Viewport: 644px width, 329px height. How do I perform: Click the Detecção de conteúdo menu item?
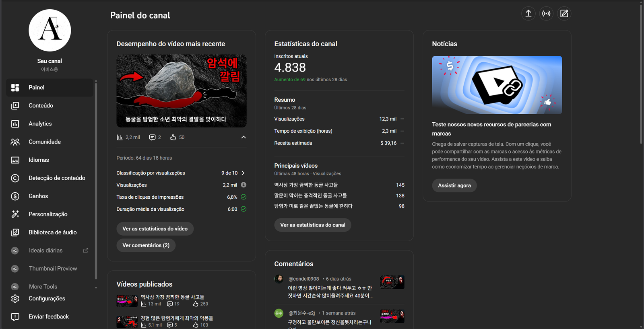coord(50,178)
